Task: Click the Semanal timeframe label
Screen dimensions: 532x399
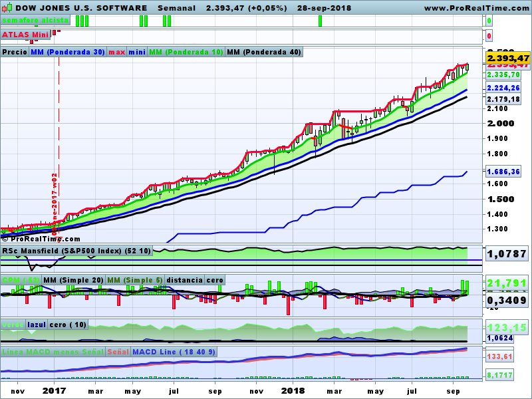Action: click(x=176, y=8)
